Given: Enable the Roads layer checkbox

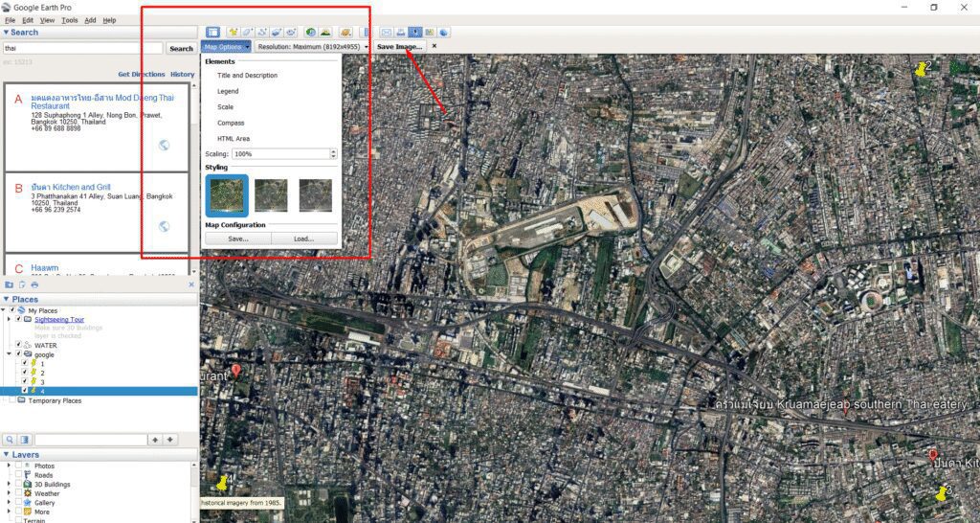Looking at the screenshot, I should coord(18,475).
